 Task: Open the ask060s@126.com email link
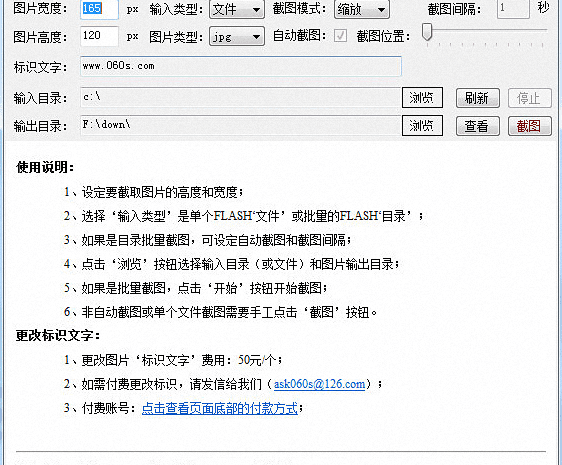[319, 384]
